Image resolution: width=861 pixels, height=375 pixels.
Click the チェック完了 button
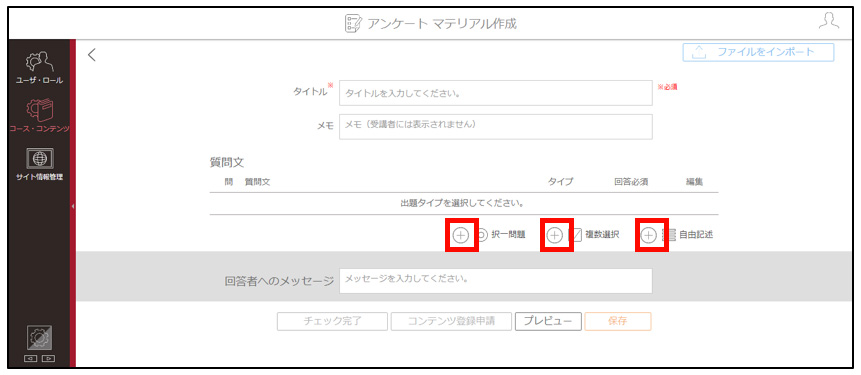click(332, 321)
